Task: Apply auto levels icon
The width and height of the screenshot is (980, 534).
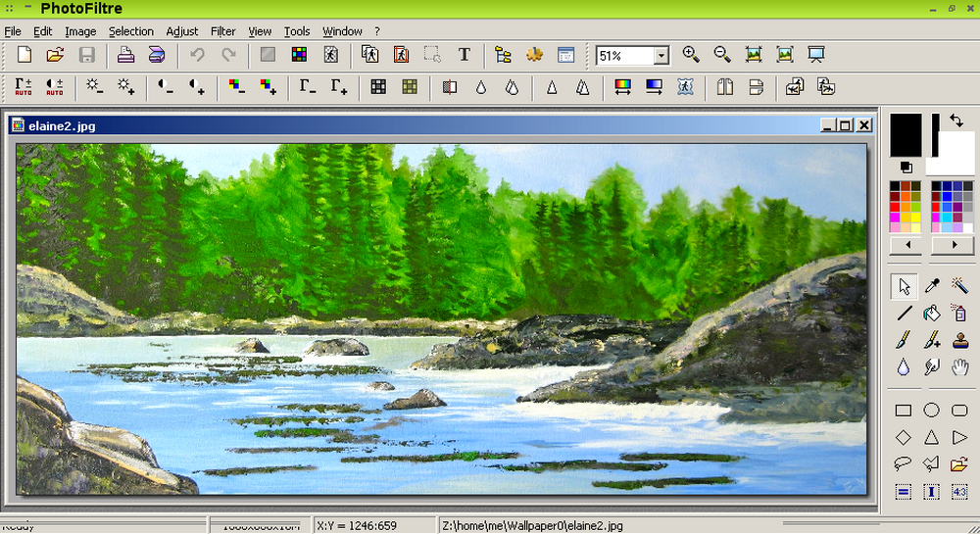Action: pyautogui.click(x=24, y=87)
